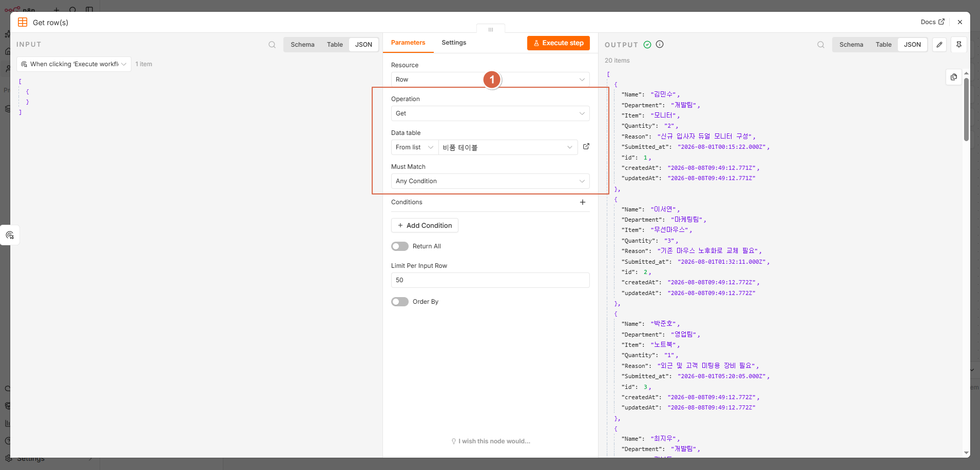
Task: Select JSON view in the INPUT panel
Action: pos(363,45)
